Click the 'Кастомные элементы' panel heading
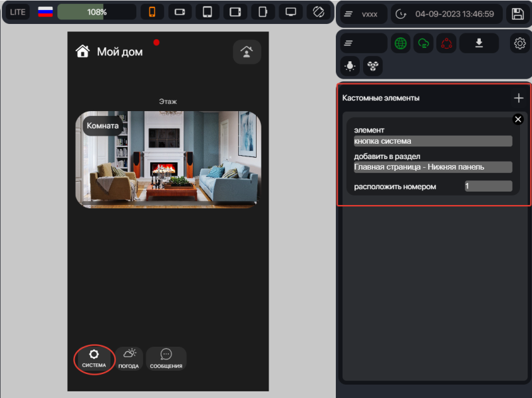 click(x=380, y=98)
